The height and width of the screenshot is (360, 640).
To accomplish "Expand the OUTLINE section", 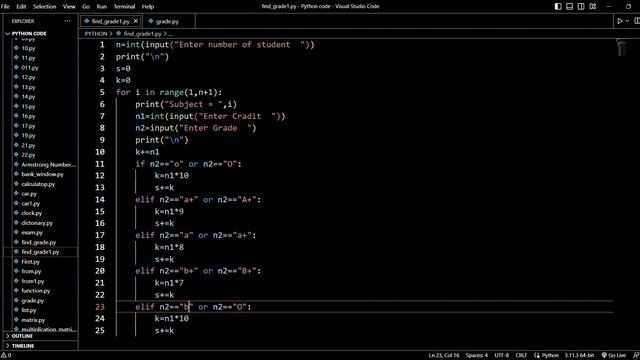I will click(22, 336).
